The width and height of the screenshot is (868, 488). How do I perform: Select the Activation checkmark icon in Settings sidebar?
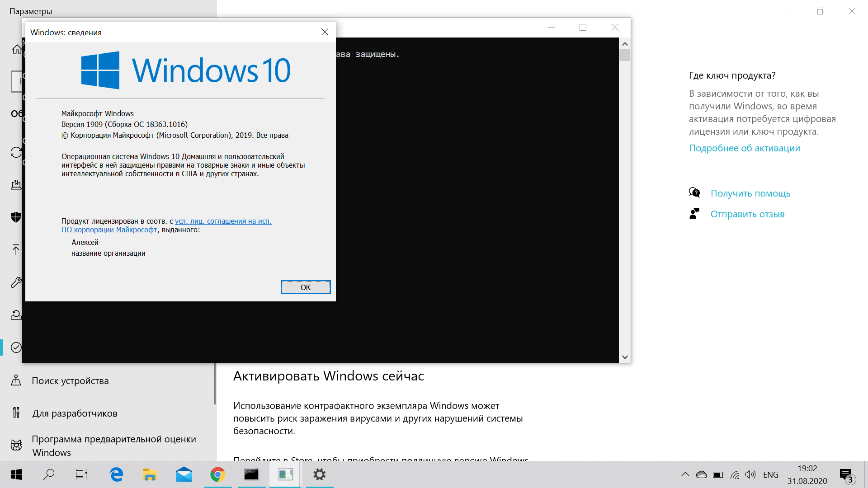16,347
